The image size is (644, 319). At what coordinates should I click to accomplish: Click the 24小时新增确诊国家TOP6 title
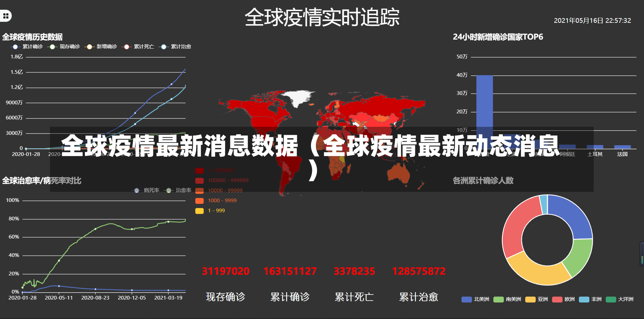click(x=498, y=37)
